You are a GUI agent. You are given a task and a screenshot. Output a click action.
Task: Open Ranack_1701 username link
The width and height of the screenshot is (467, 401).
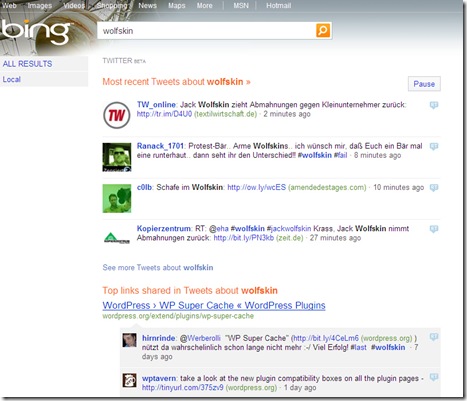tap(160, 146)
